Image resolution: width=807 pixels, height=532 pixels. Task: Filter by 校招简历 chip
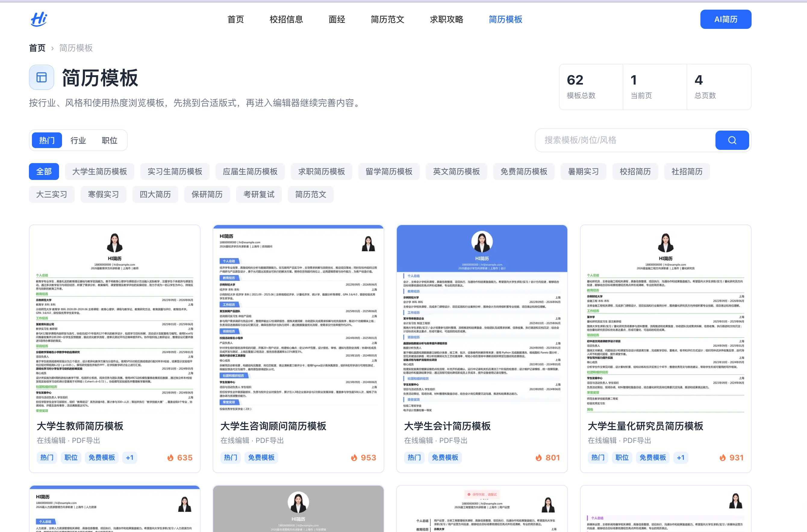click(x=635, y=171)
